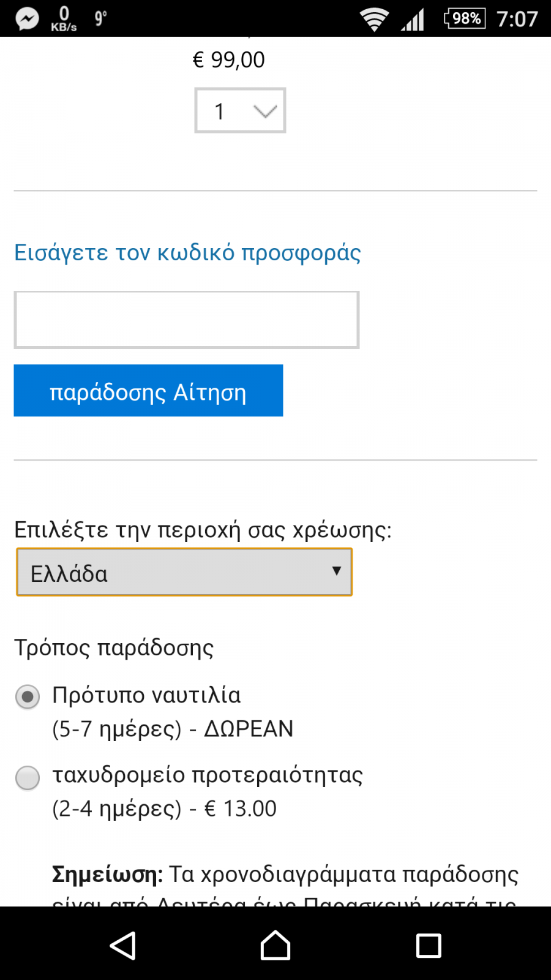Tap the mobile signal strength icon
Screen dimensions: 551x980
[x=413, y=20]
